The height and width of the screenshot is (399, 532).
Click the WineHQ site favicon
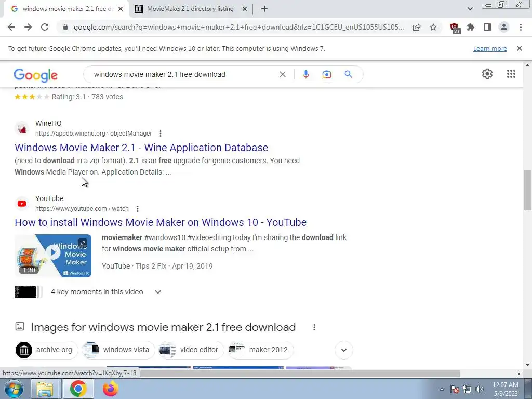coord(22,129)
